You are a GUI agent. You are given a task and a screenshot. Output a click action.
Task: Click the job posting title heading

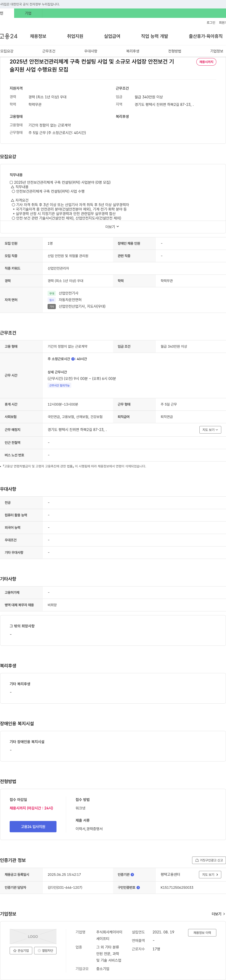[x=92, y=65]
